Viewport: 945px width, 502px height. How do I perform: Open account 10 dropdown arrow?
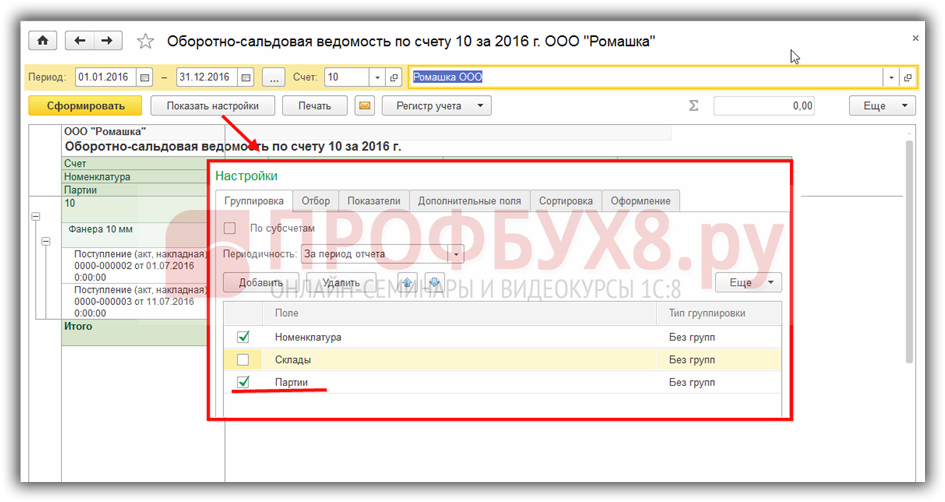[377, 78]
